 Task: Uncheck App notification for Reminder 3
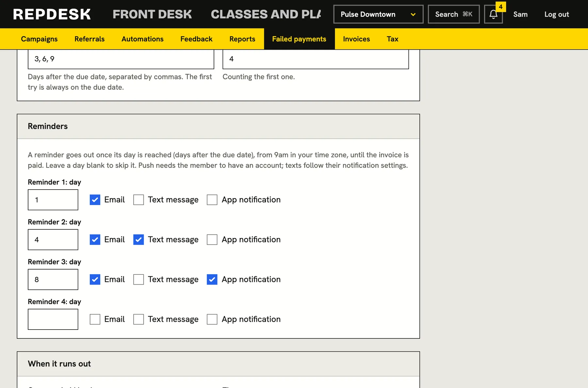pyautogui.click(x=212, y=279)
